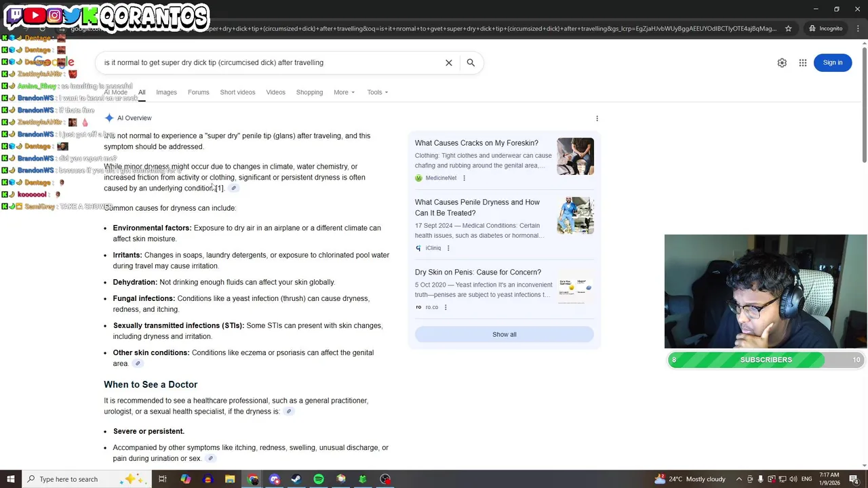Viewport: 868px width, 488px height.
Task: Click the AI Overview sparkle icon
Action: click(x=109, y=118)
